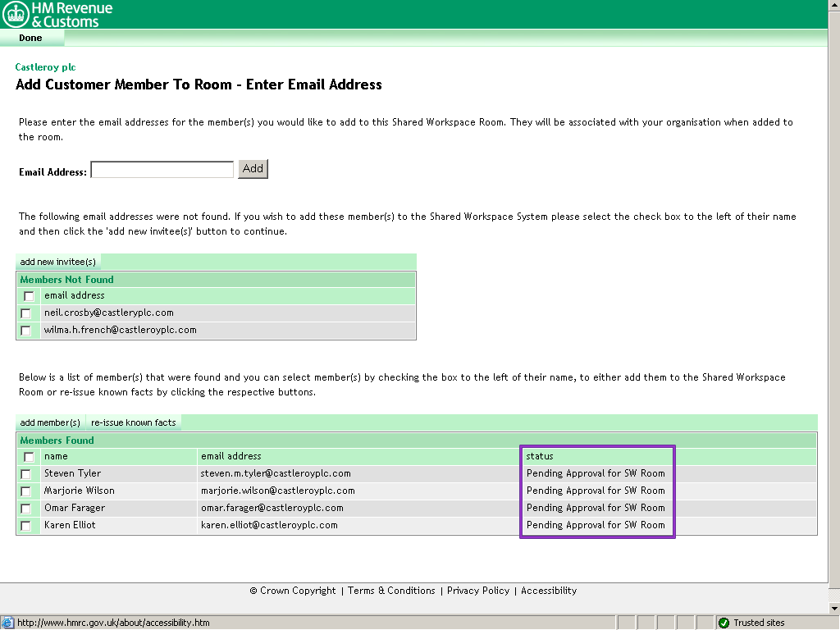Tick the checkbox for neil.crosby@castleryplc.com
The width and height of the screenshot is (840, 630).
pos(26,313)
